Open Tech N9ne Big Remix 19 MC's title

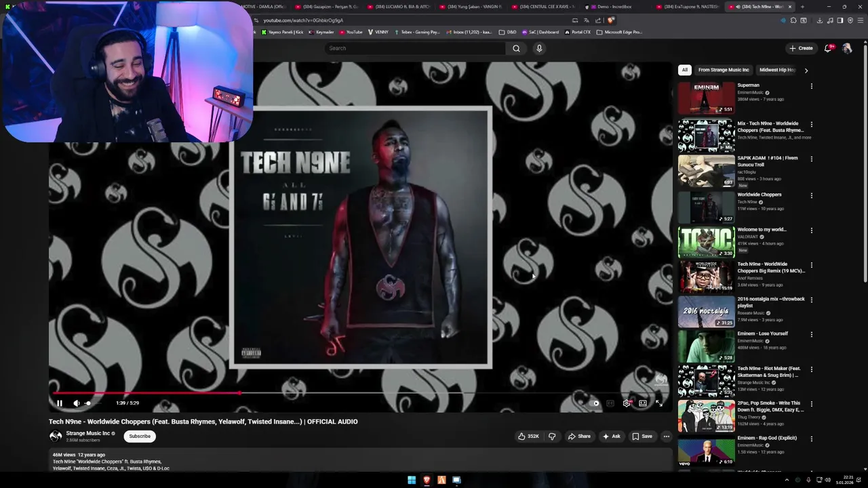771,268
